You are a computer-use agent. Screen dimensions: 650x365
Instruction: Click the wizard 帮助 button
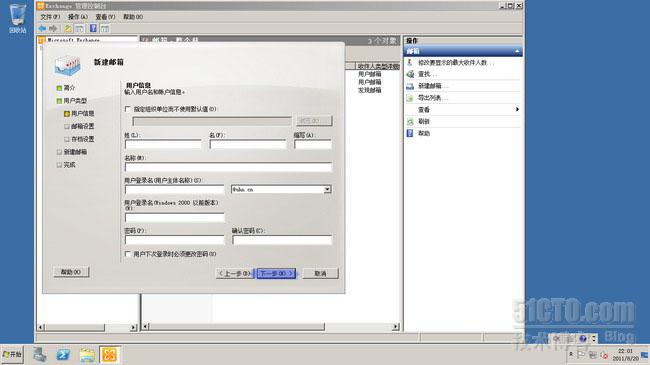[x=71, y=272]
